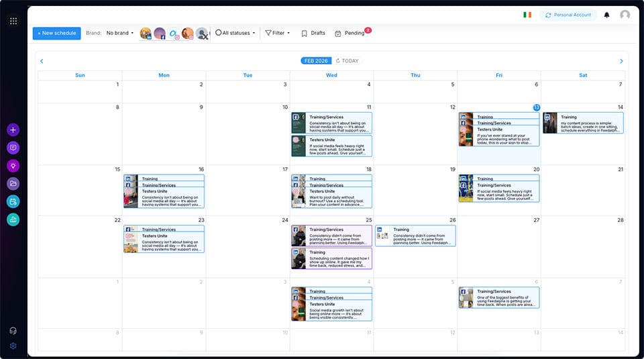Open the folder library icon in sidebar
This screenshot has height=359, width=644.
point(13,184)
